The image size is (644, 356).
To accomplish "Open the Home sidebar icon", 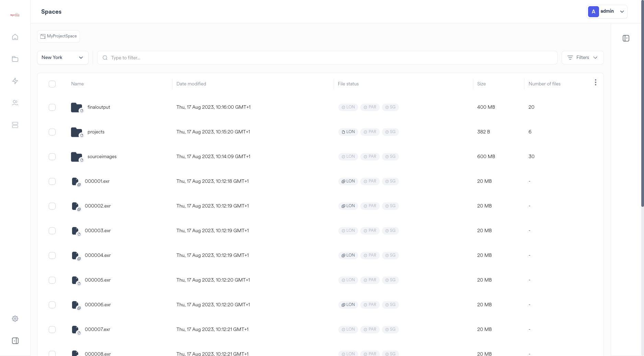I will coord(15,37).
